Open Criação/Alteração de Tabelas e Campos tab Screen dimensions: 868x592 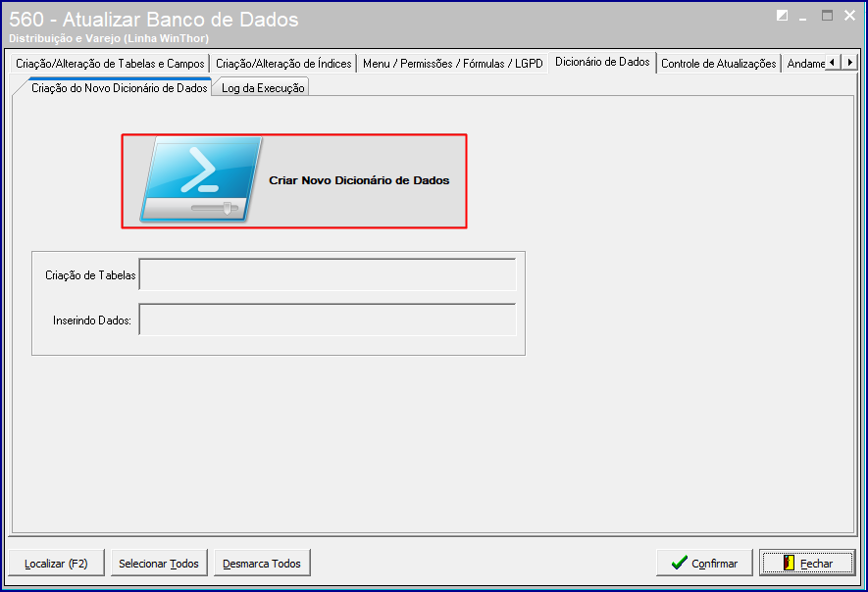click(110, 64)
